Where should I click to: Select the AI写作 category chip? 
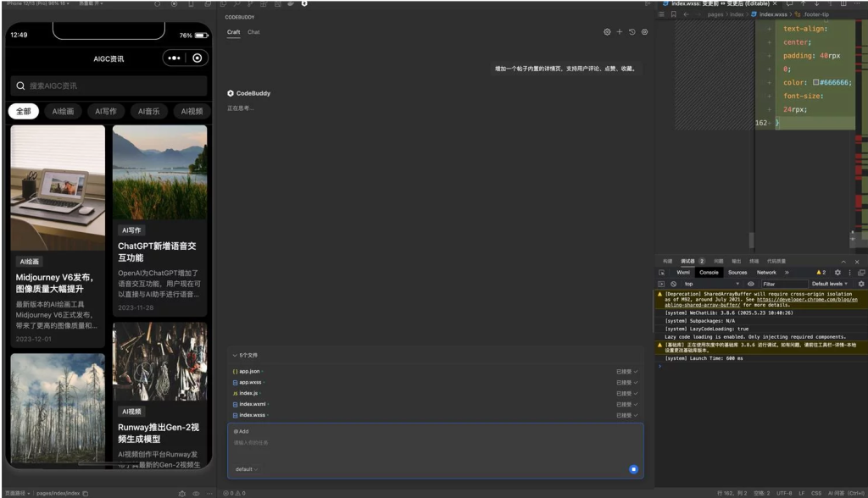[x=106, y=111]
